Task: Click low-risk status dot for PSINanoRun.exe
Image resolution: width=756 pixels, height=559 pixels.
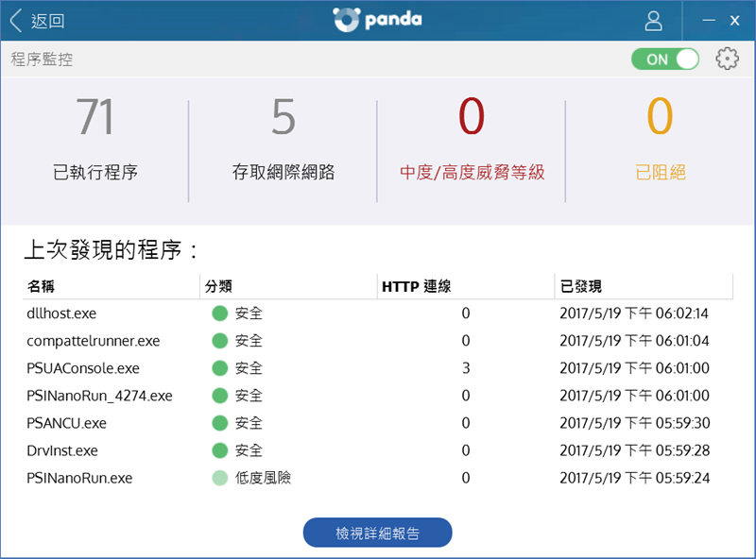Action: pos(220,478)
